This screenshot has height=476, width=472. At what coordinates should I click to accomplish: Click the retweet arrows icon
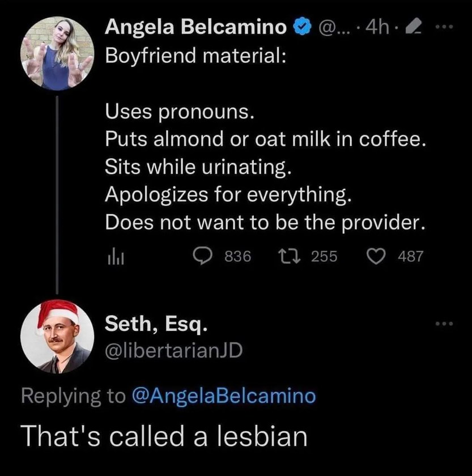click(290, 256)
